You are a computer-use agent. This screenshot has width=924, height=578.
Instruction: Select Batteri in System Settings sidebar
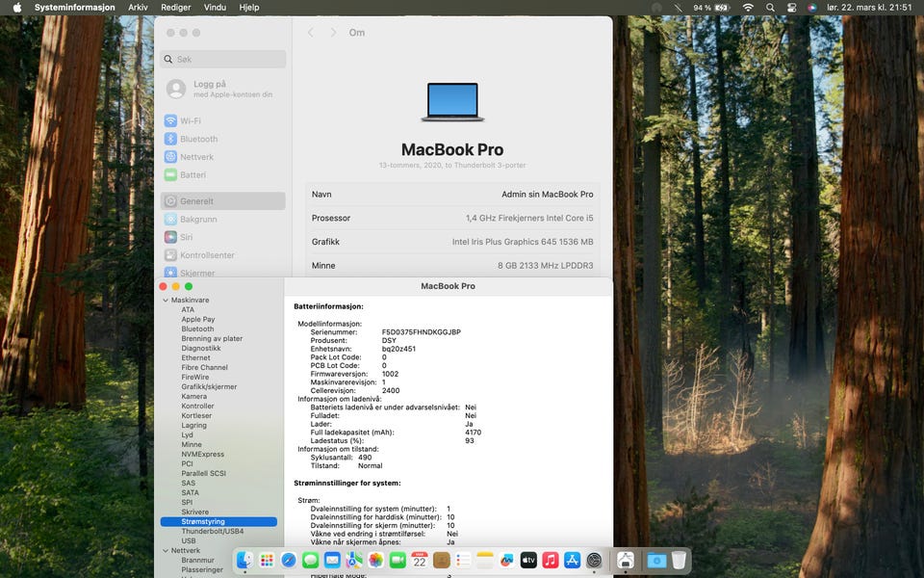click(x=222, y=175)
